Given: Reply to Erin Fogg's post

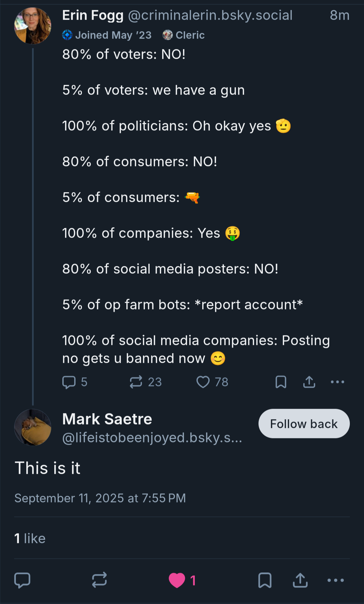Looking at the screenshot, I should [x=69, y=382].
